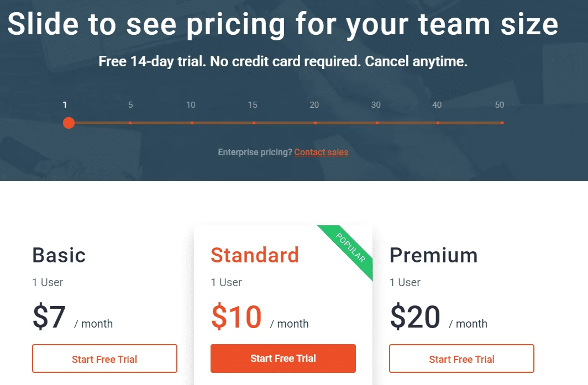Click the $20 per month price
This screenshot has height=385, width=588.
tap(415, 318)
